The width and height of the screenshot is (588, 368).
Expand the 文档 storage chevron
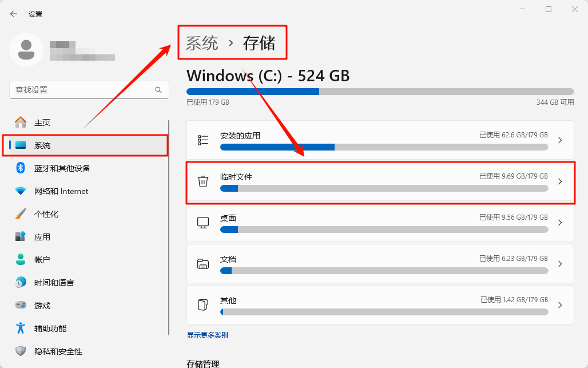click(x=560, y=264)
